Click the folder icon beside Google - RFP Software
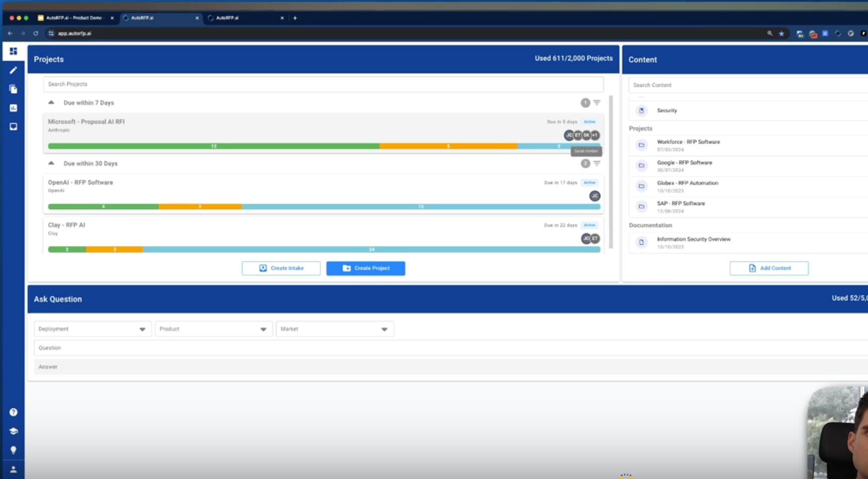The width and height of the screenshot is (868, 479). click(x=642, y=166)
